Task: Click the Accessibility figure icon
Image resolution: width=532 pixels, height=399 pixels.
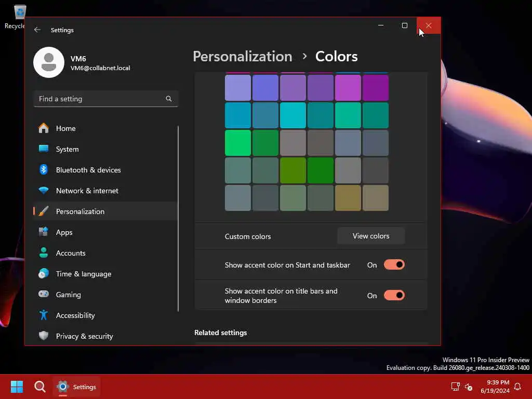Action: click(x=44, y=315)
